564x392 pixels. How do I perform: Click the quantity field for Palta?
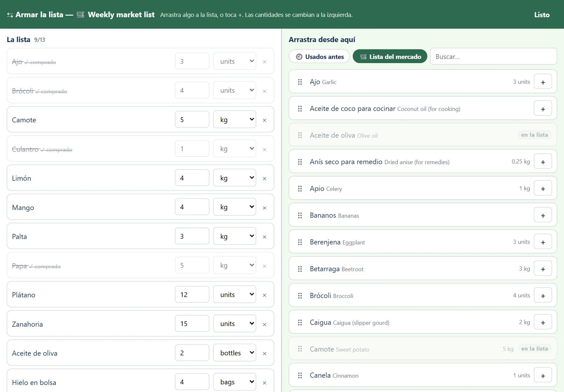click(192, 236)
